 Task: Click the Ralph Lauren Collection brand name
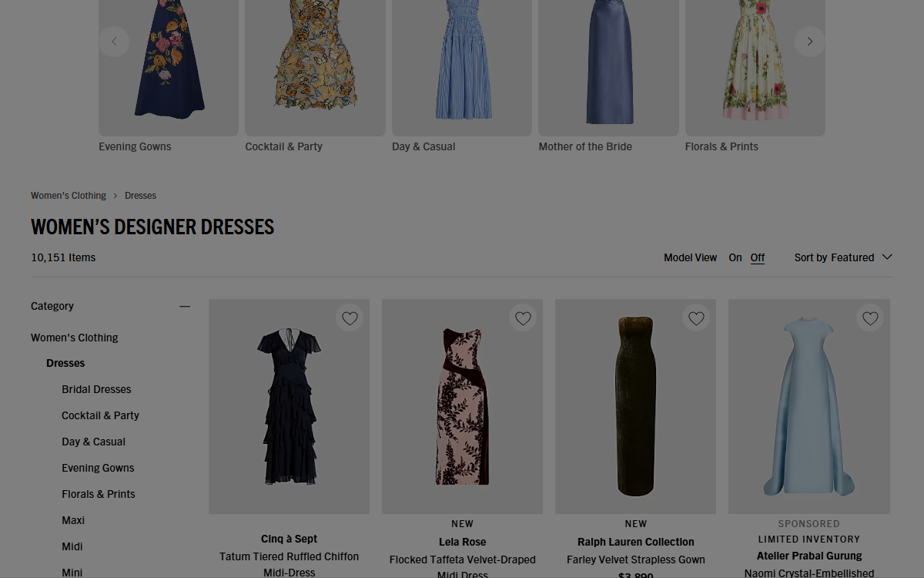click(x=636, y=542)
